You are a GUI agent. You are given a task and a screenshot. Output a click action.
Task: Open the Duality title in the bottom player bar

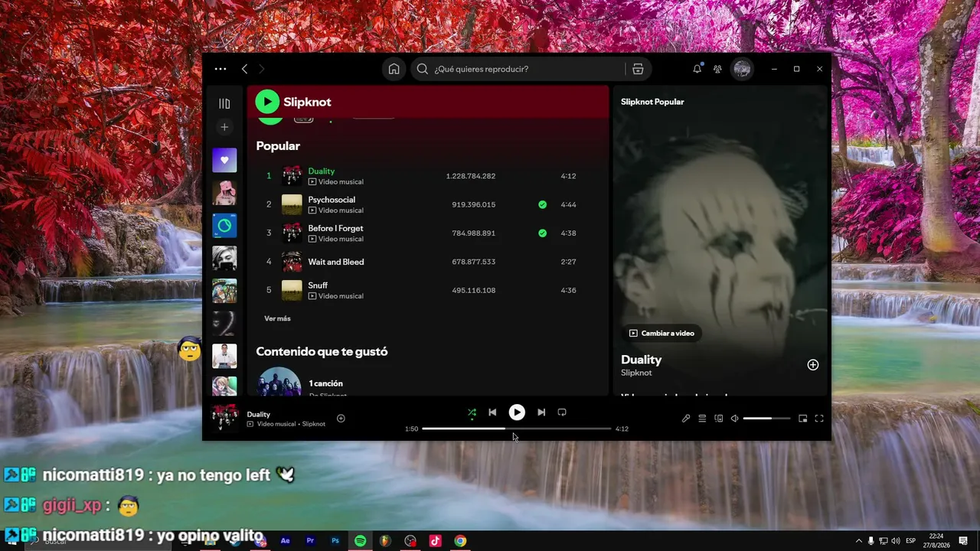[259, 414]
